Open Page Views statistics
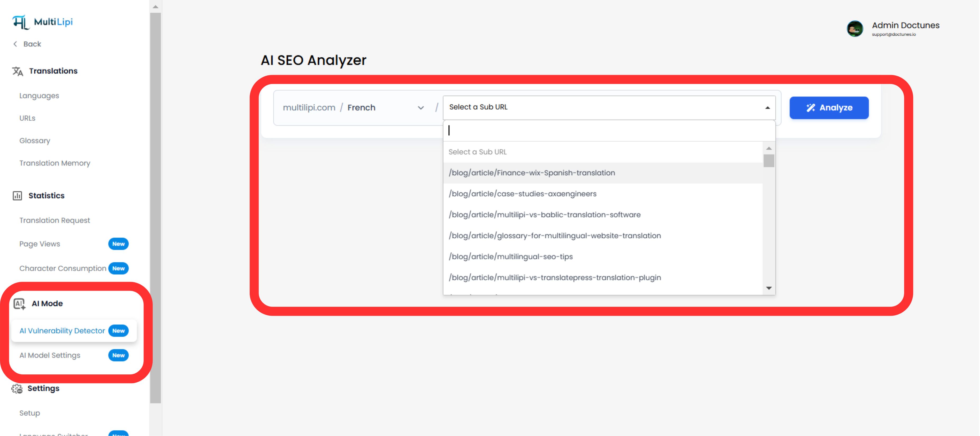 tap(40, 244)
